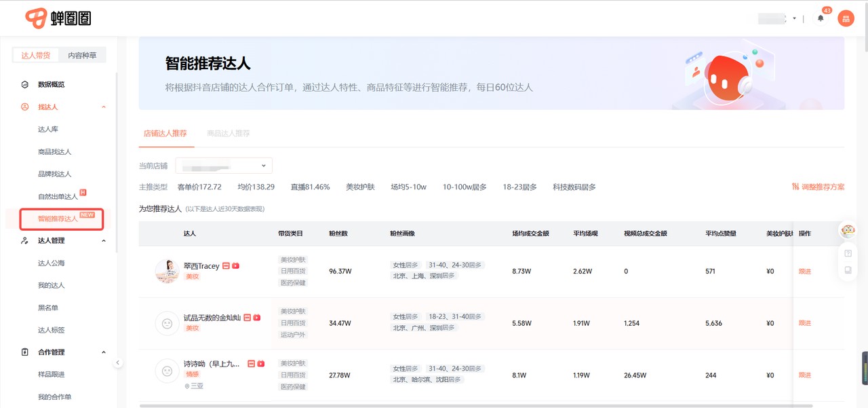
Task: Open 样品跟进 in the sidebar
Action: click(52, 374)
